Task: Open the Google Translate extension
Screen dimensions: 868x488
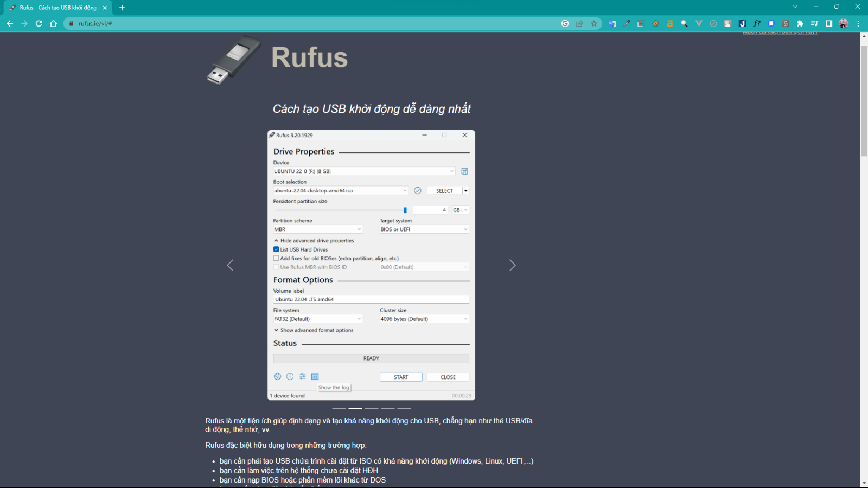Action: tap(612, 23)
